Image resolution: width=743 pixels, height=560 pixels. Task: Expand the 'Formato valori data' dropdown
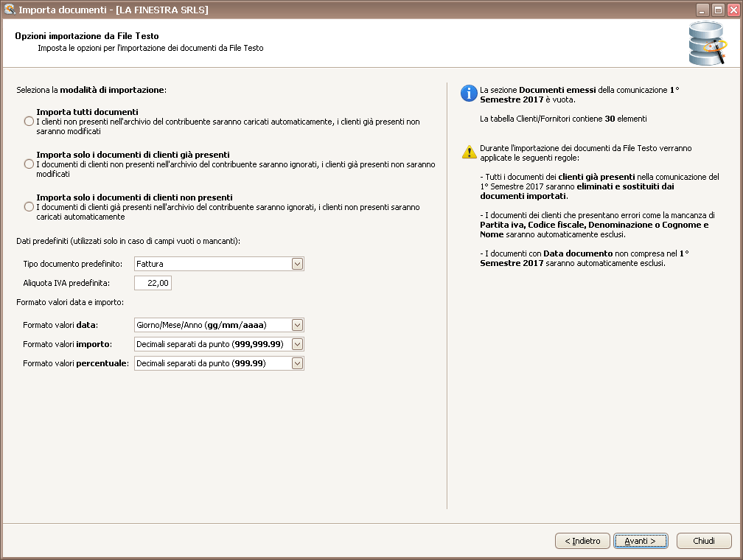(297, 325)
